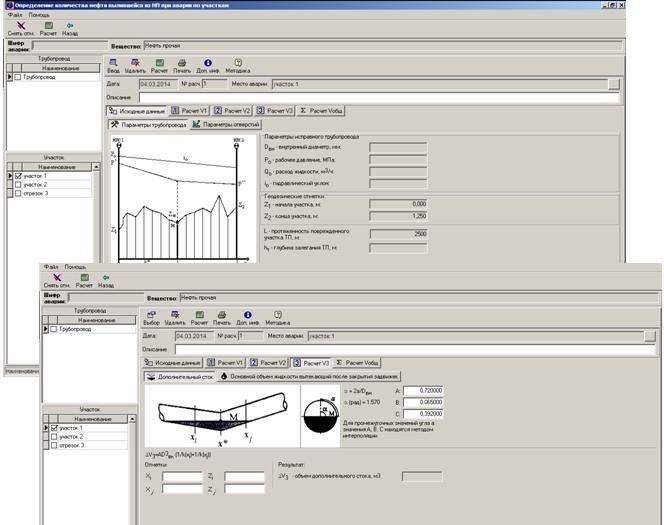The image size is (664, 525).
Task: Click the coefficient A field showing 0,720000
Action: click(424, 391)
